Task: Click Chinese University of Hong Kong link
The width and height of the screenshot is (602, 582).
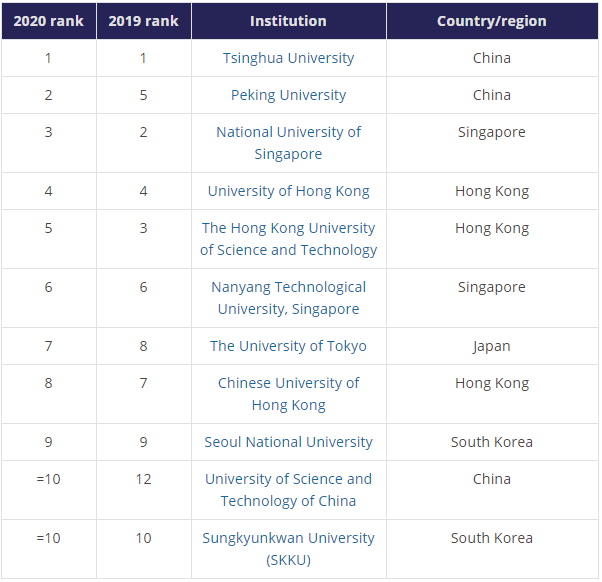Action: coord(288,394)
